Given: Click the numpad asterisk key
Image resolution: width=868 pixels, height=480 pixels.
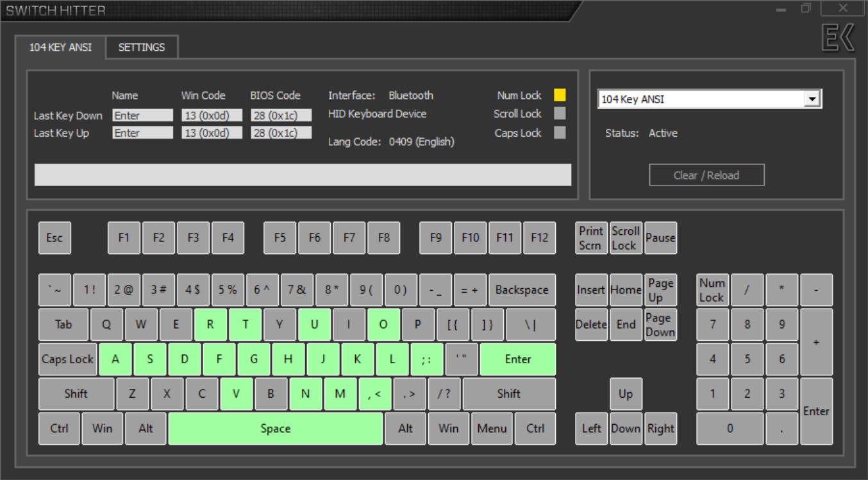Looking at the screenshot, I should point(781,290).
